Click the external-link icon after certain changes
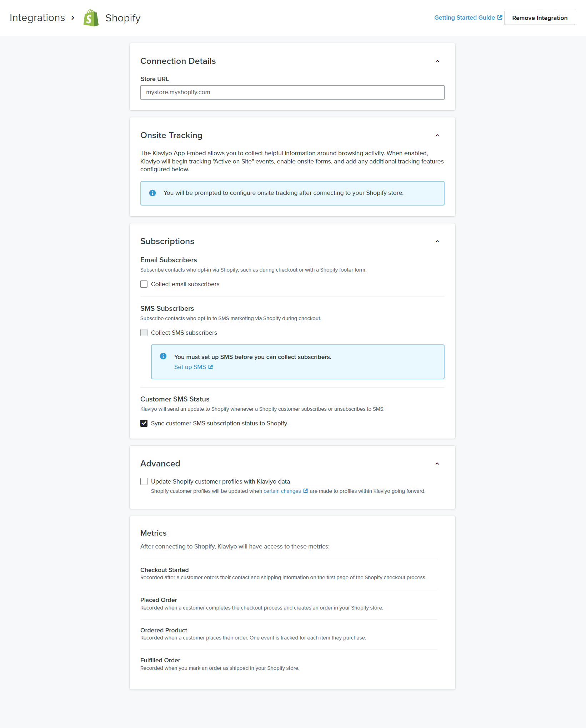This screenshot has height=728, width=586. tap(305, 491)
